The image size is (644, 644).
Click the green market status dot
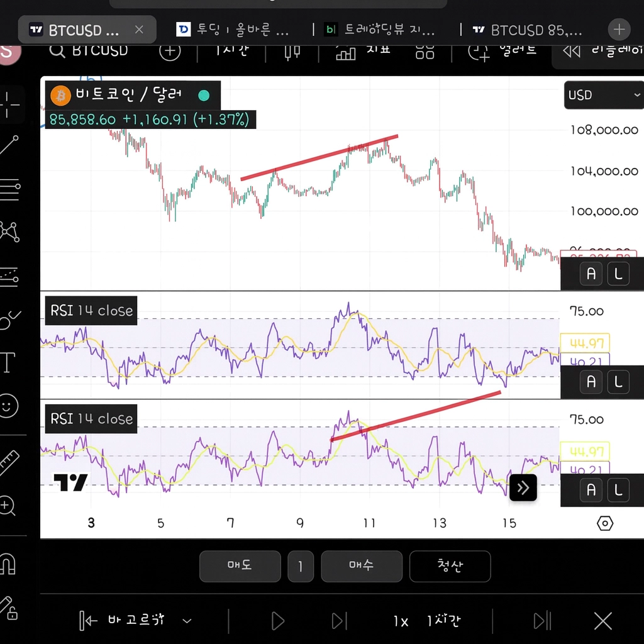[204, 96]
